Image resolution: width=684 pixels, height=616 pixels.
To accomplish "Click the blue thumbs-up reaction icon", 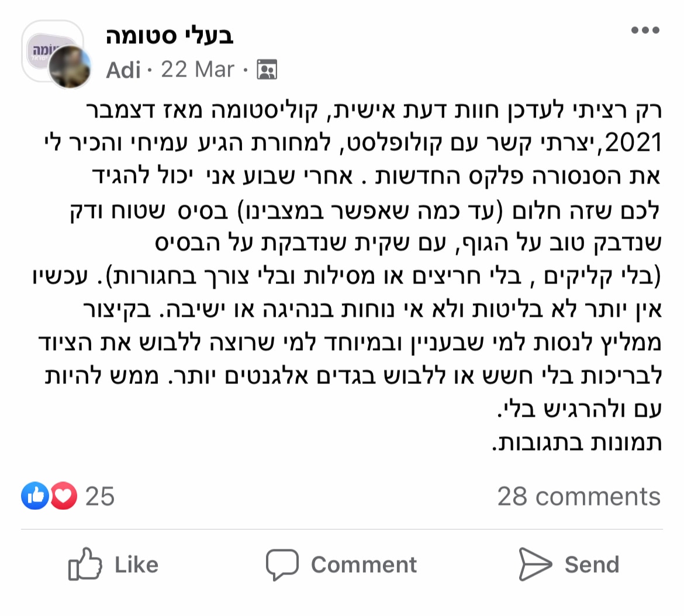I will [x=35, y=496].
